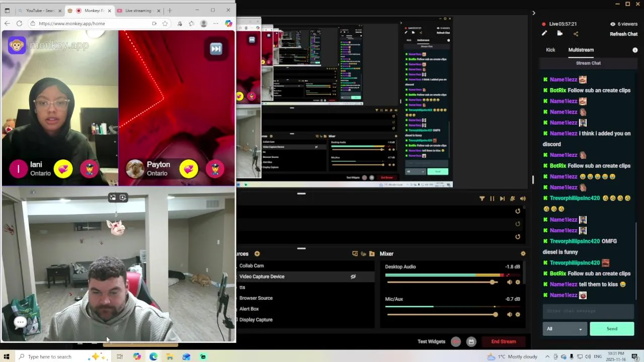Replay the third recent event
Viewport: 644px width, 362px height.
point(518,237)
